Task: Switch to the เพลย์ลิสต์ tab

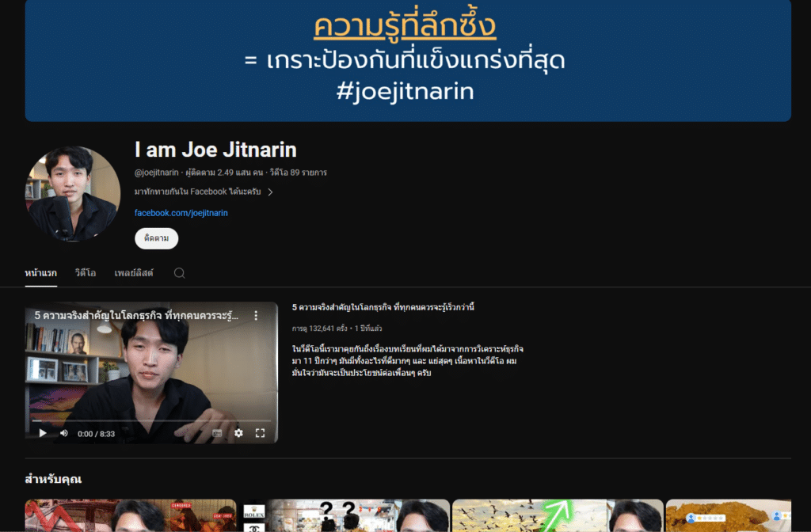Action: click(134, 273)
